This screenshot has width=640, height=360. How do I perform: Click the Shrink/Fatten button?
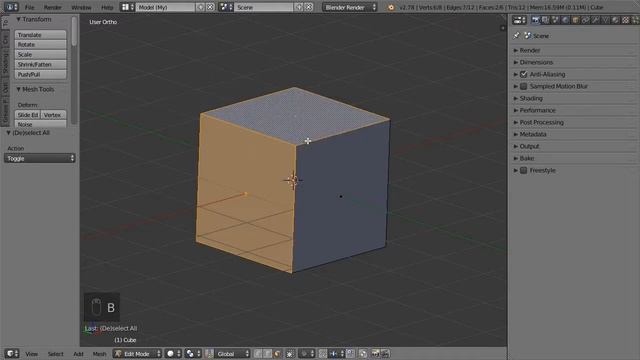40,64
